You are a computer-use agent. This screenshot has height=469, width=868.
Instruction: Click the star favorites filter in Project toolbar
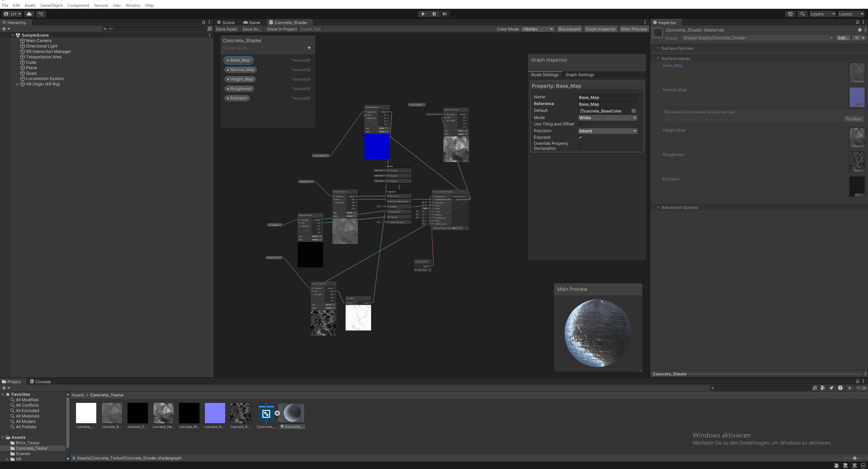(x=849, y=388)
